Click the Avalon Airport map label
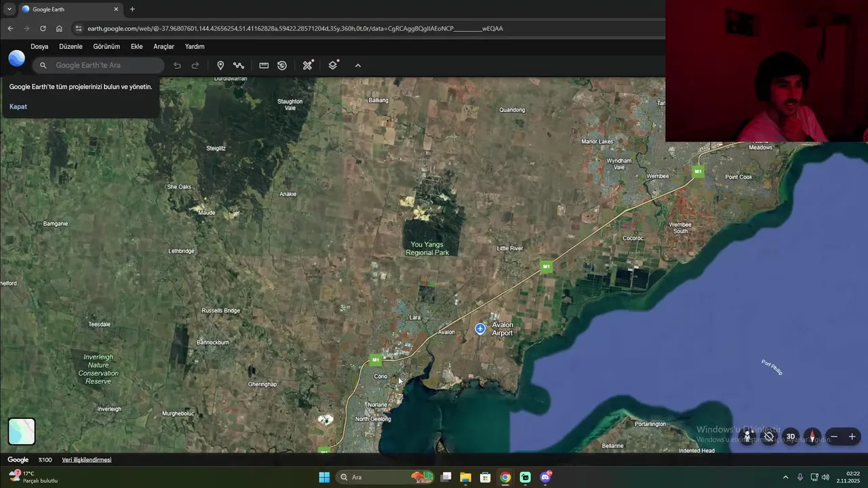Screen dimensions: 868x488 coord(502,329)
